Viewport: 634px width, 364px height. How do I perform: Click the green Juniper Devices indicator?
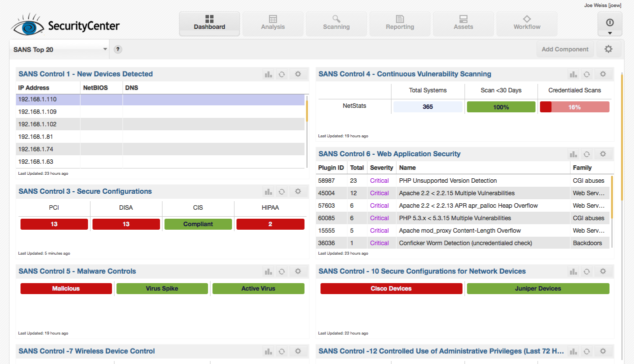click(x=538, y=289)
